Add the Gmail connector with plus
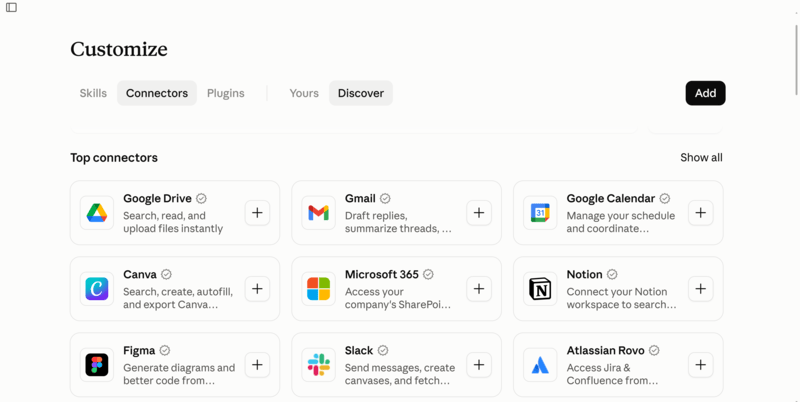This screenshot has width=800, height=402. [x=479, y=213]
